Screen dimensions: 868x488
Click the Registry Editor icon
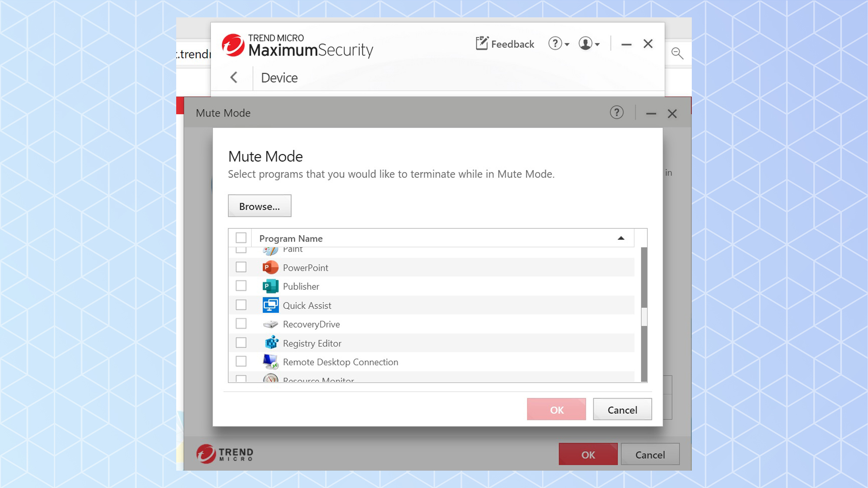pos(271,343)
